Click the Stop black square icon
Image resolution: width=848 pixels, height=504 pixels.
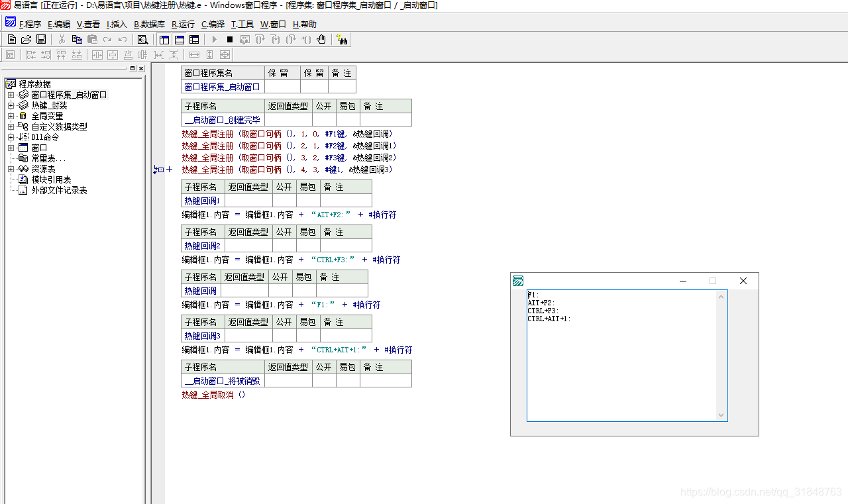coord(229,40)
